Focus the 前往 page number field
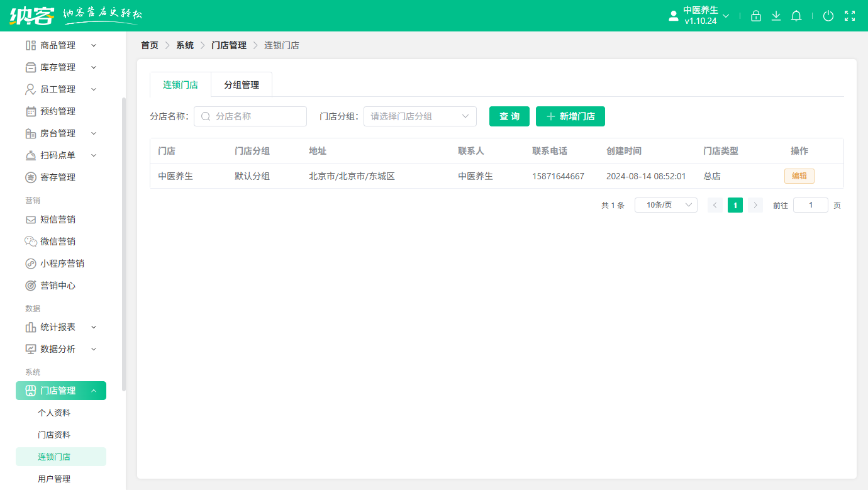The height and width of the screenshot is (490, 868). click(x=811, y=205)
